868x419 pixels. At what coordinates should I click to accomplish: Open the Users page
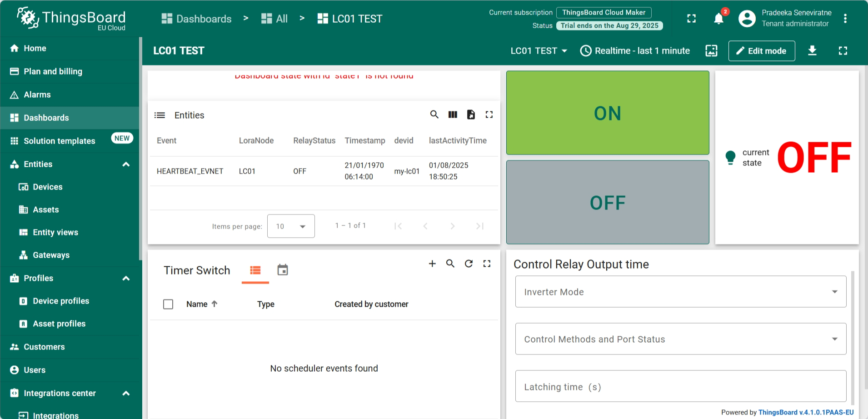click(70, 370)
